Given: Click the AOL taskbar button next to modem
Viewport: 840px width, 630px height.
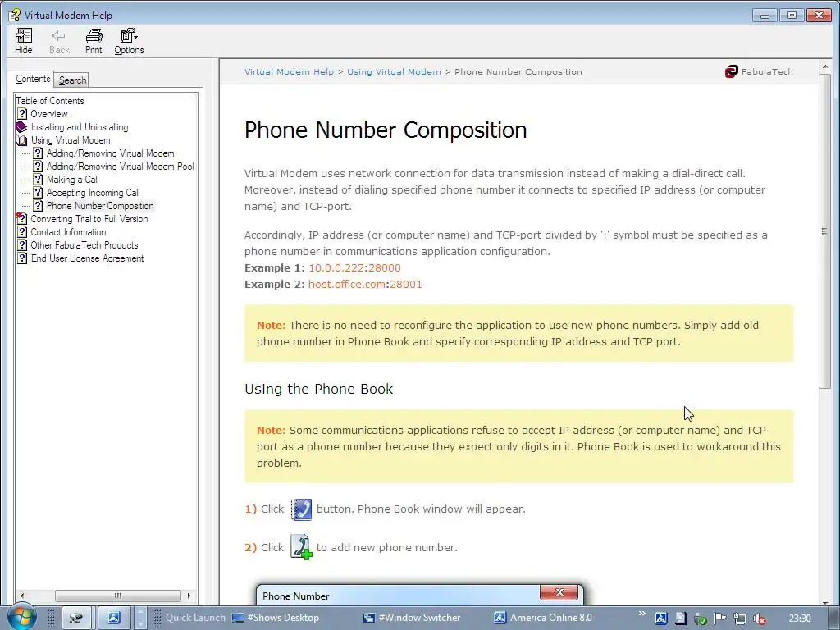Looking at the screenshot, I should (x=113, y=618).
